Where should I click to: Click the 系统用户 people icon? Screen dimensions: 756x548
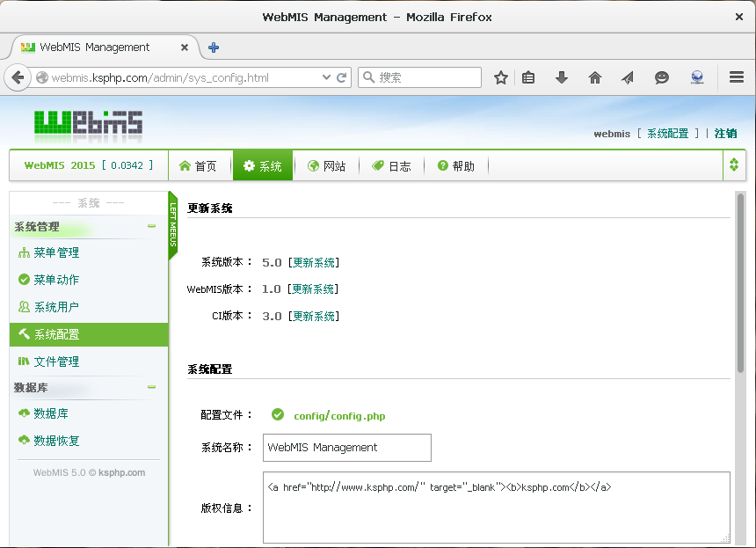click(24, 307)
